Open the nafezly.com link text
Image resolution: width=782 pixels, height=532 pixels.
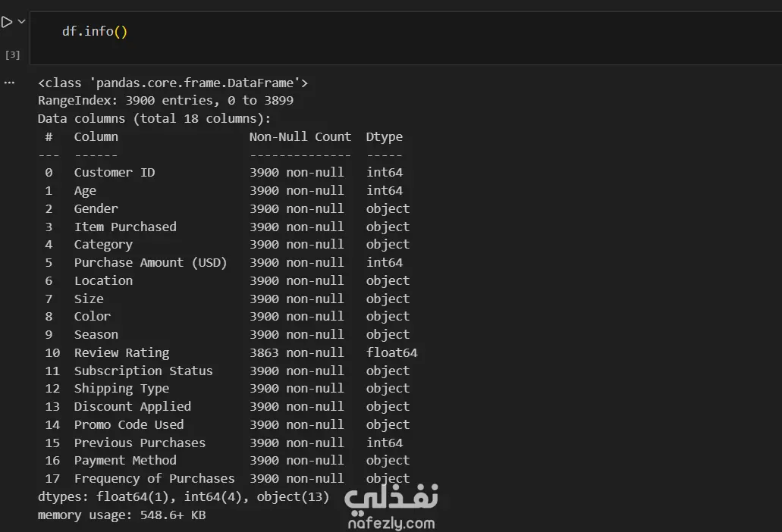(x=391, y=523)
